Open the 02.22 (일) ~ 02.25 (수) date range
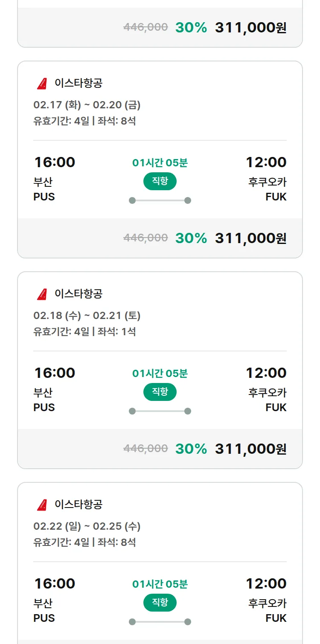Viewport: 320px width, 644px height. [x=87, y=526]
